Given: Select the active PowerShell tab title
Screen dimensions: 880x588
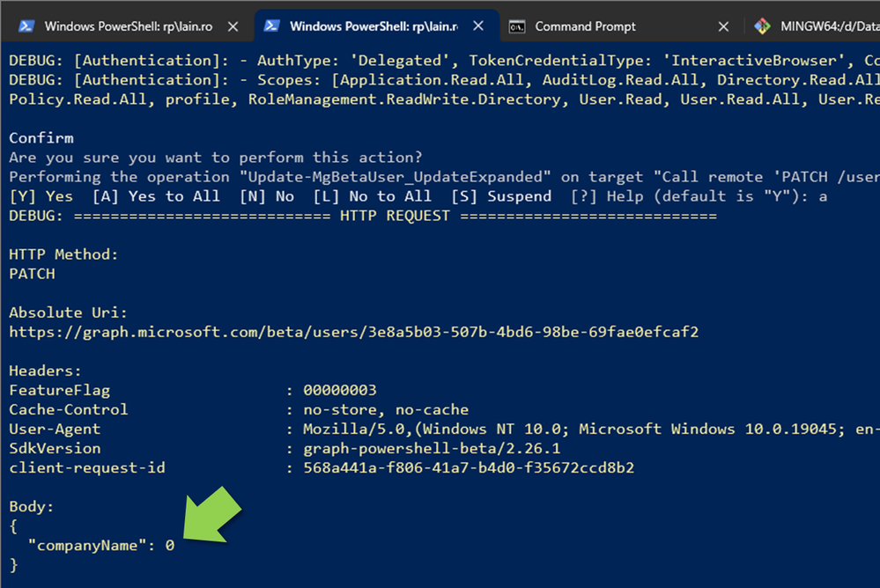Looking at the screenshot, I should pos(373,26).
